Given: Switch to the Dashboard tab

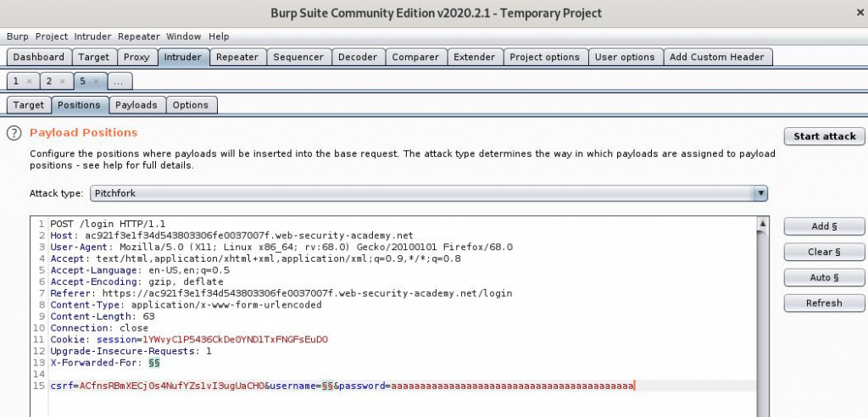Looking at the screenshot, I should pyautogui.click(x=39, y=57).
